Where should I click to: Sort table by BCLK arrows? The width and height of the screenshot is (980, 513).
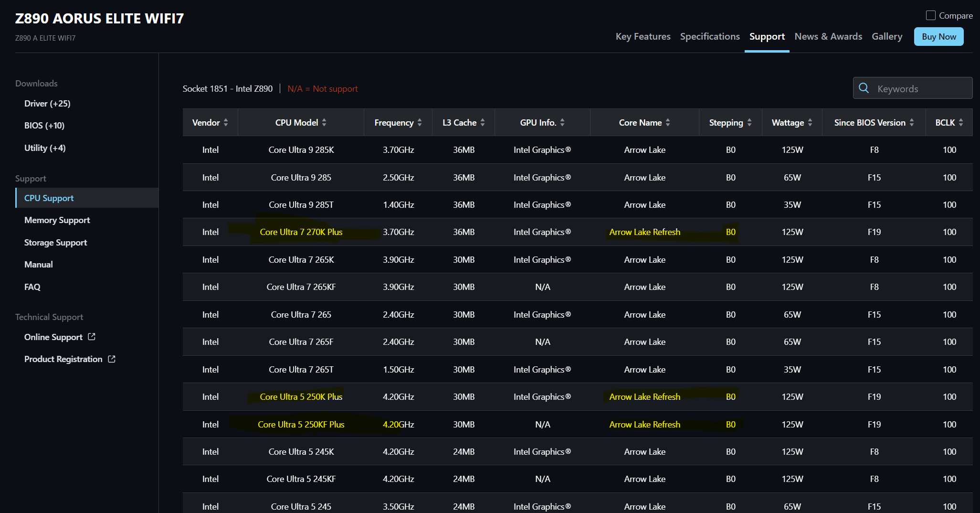coord(961,122)
